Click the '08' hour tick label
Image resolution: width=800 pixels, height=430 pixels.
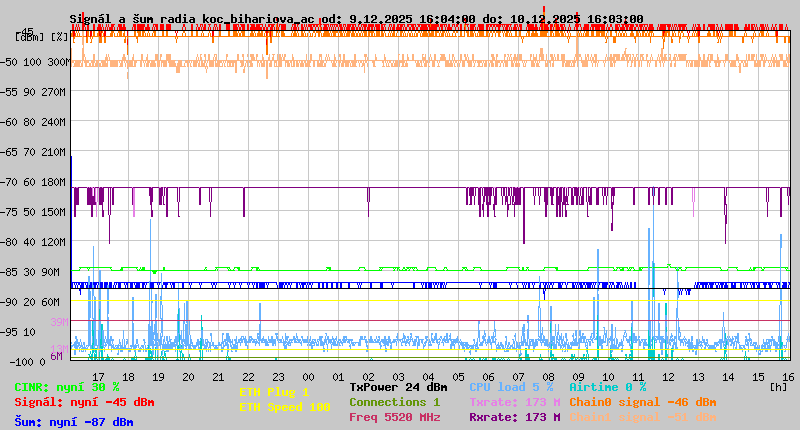(548, 377)
